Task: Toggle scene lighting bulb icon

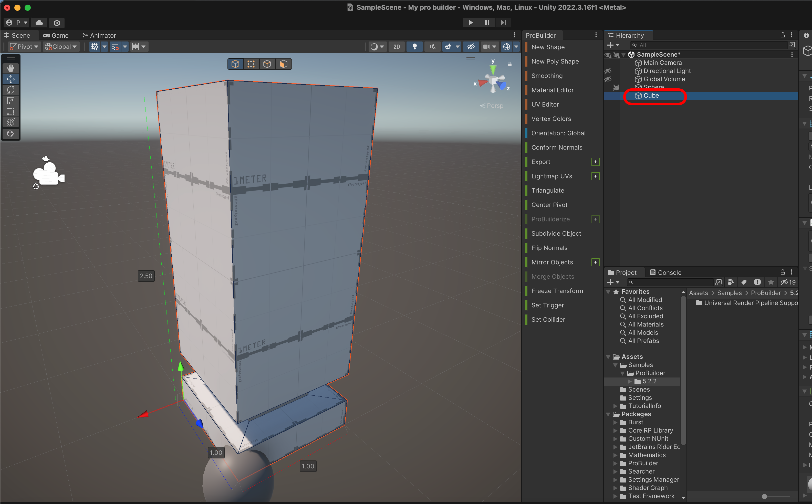Action: pyautogui.click(x=414, y=47)
